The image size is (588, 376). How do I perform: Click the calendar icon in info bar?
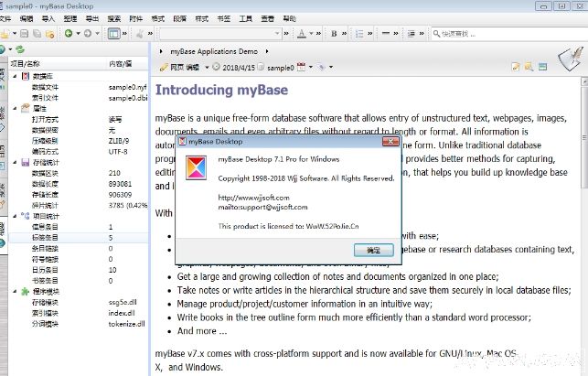click(301, 67)
